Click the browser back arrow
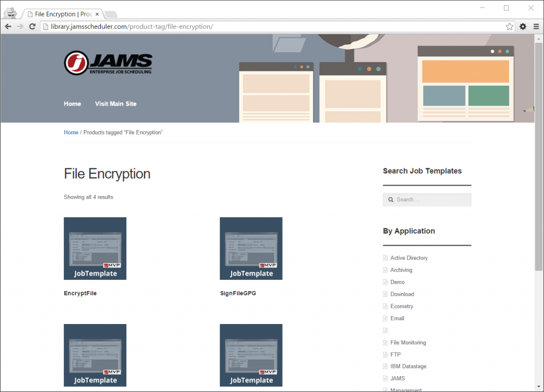544x392 pixels. pyautogui.click(x=7, y=25)
